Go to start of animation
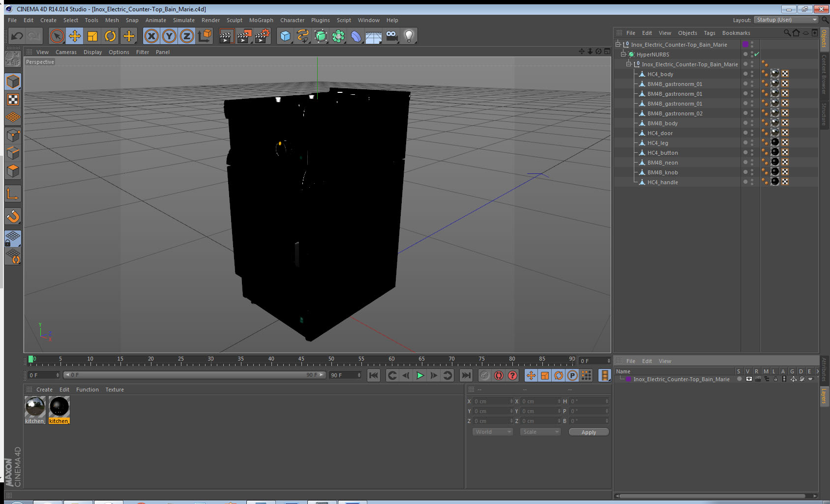The image size is (830, 504). 374,375
